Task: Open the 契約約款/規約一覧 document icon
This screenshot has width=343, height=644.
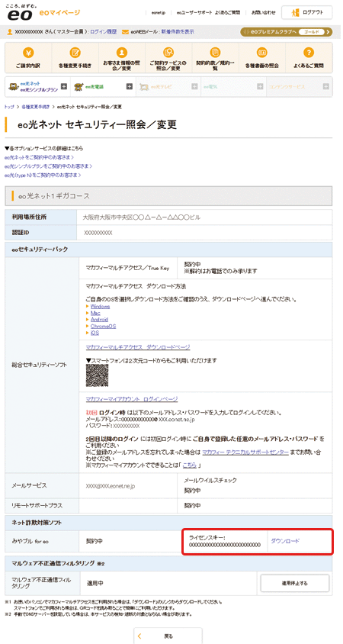Action: point(215,58)
